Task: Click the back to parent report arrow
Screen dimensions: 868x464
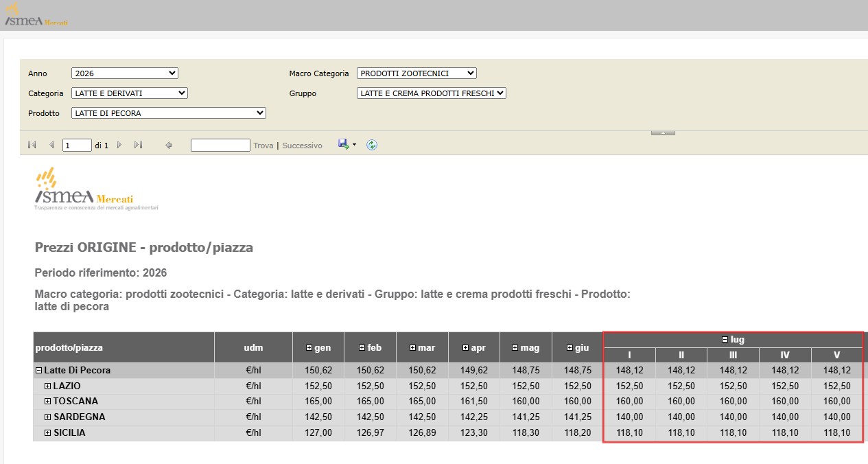Action: (x=169, y=145)
